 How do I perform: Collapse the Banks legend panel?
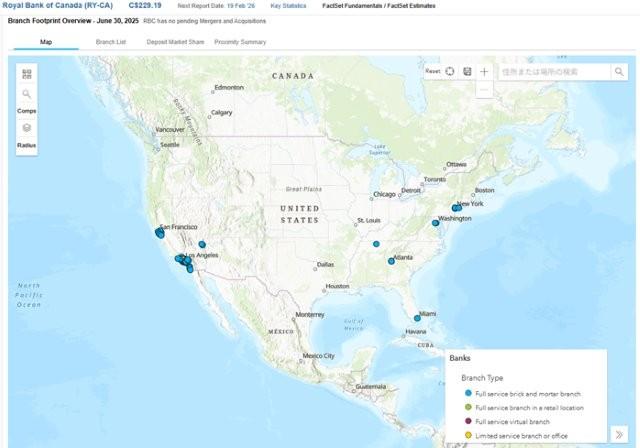(x=619, y=433)
